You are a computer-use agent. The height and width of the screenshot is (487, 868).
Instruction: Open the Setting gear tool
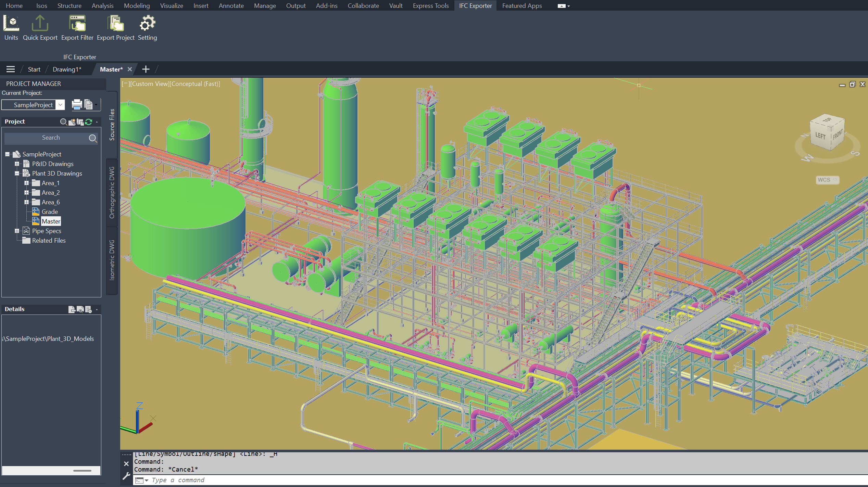(x=147, y=23)
